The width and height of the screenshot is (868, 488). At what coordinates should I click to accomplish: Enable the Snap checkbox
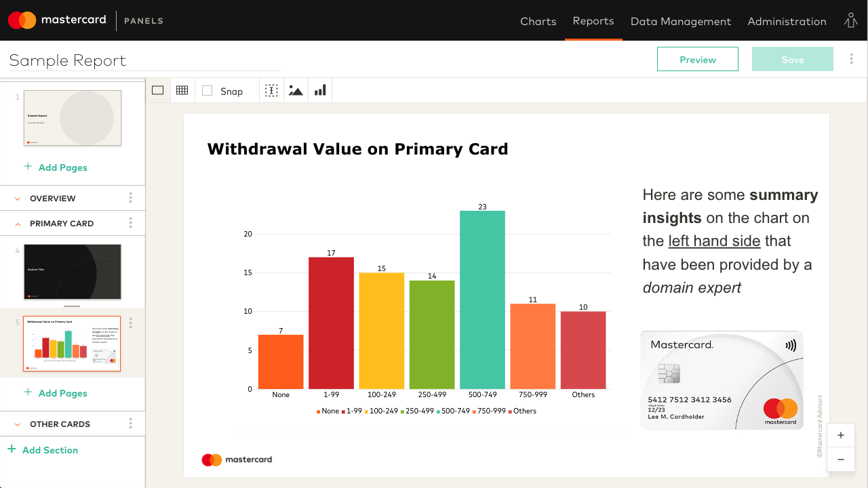[x=207, y=90]
